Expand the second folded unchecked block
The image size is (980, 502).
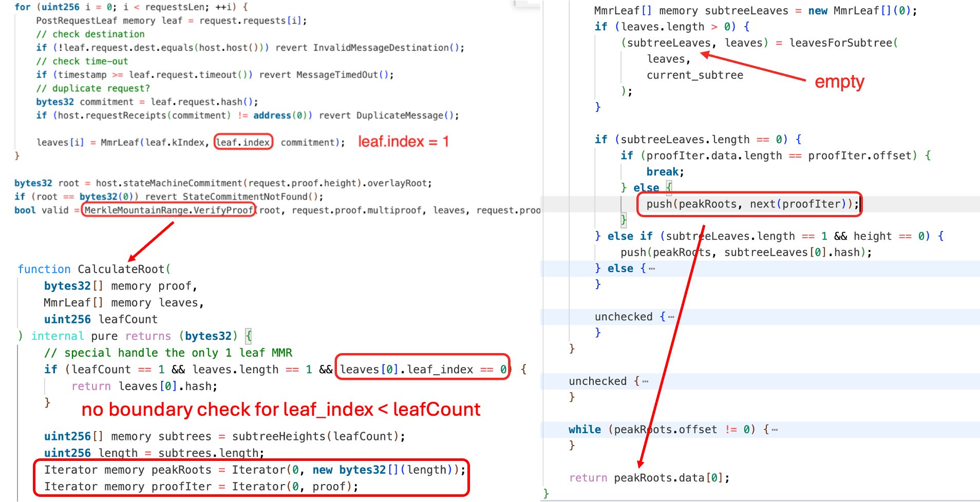coord(645,381)
